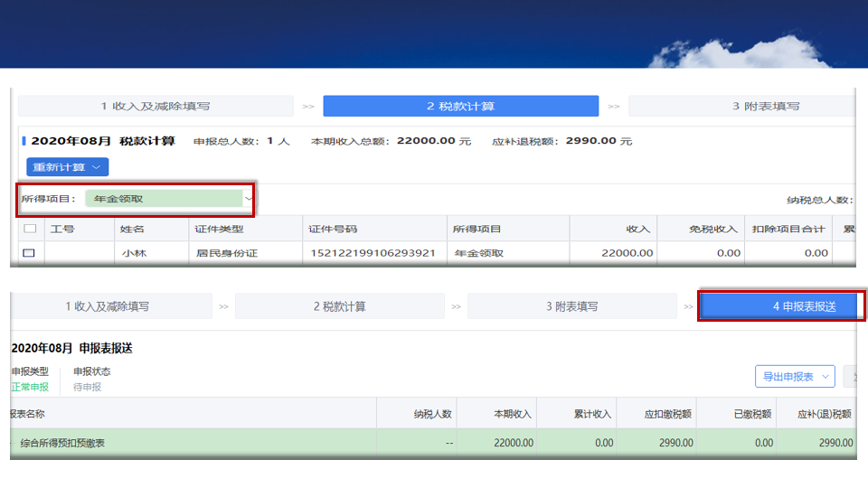Click the 正常申报 type label

[30, 387]
